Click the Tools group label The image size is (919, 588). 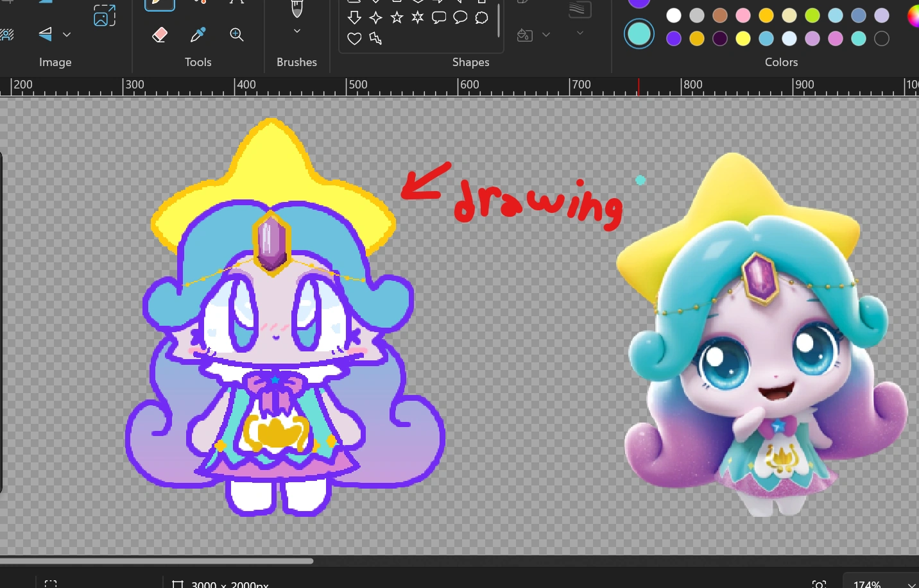pos(198,62)
